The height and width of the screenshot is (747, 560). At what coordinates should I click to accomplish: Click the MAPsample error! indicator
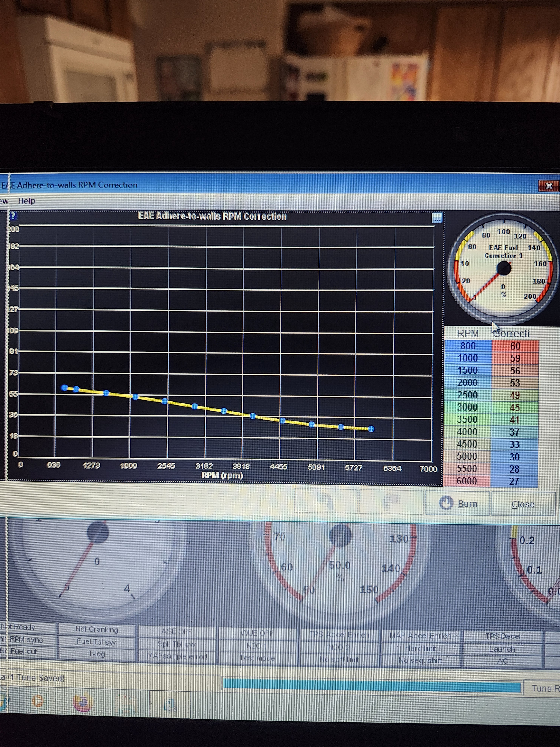point(177,656)
